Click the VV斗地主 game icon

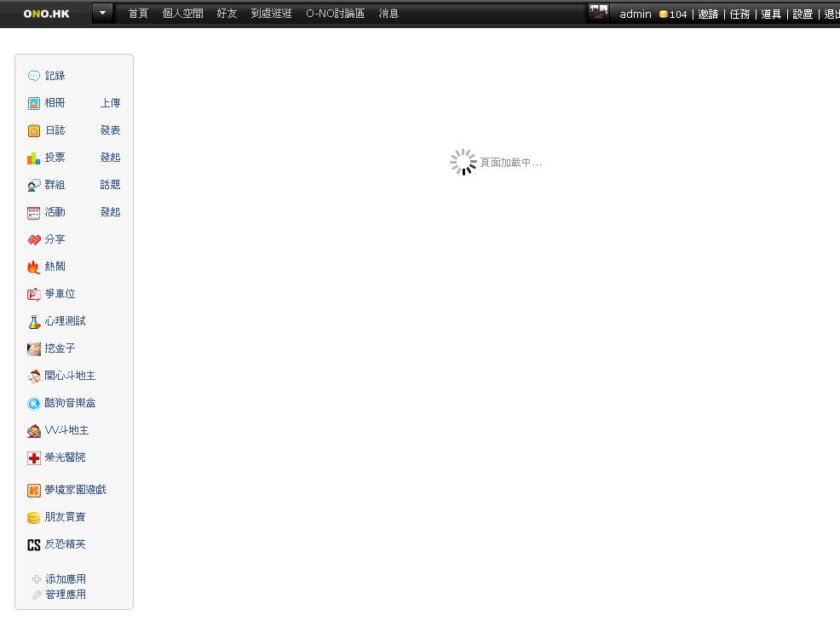click(34, 431)
